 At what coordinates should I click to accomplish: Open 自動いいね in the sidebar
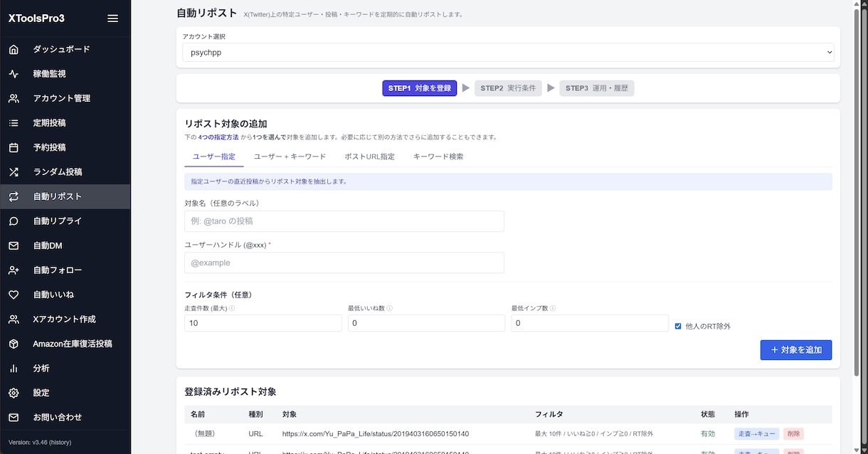coord(65,295)
